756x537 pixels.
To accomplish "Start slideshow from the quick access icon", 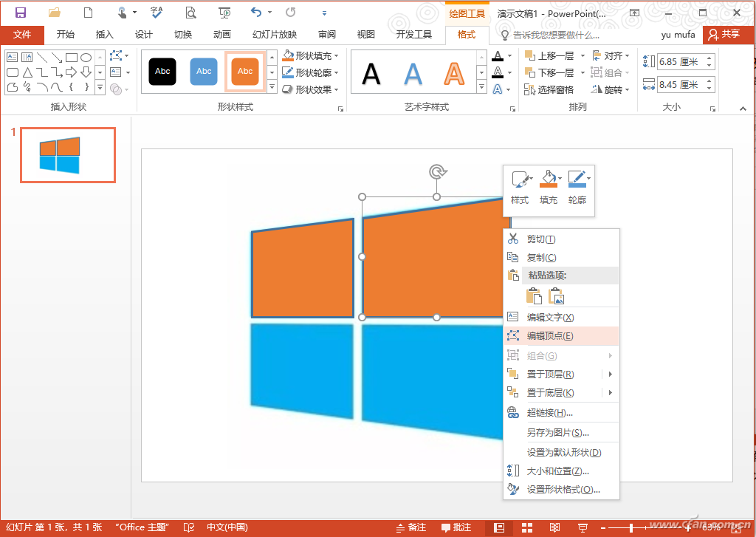I will 224,13.
